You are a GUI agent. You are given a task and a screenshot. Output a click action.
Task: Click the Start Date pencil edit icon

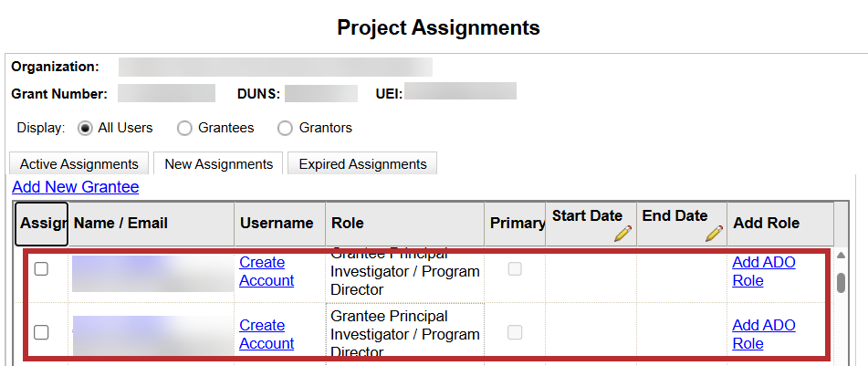622,234
